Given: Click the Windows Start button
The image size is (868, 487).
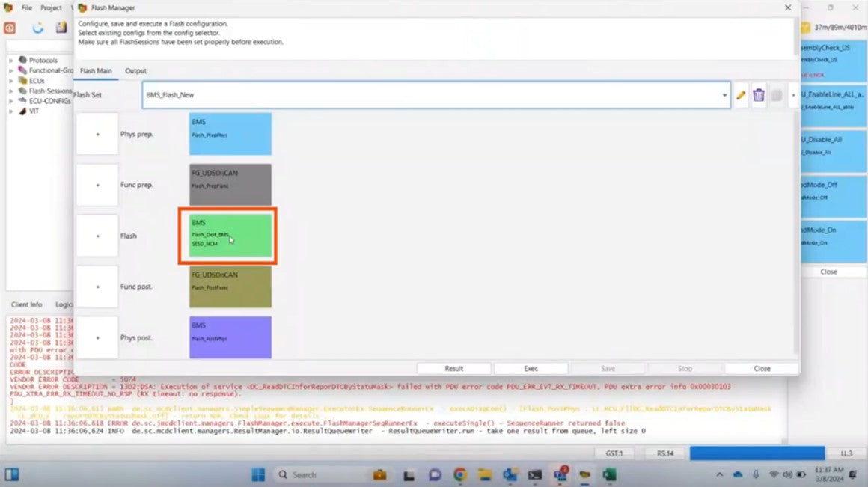Looking at the screenshot, I should (257, 474).
